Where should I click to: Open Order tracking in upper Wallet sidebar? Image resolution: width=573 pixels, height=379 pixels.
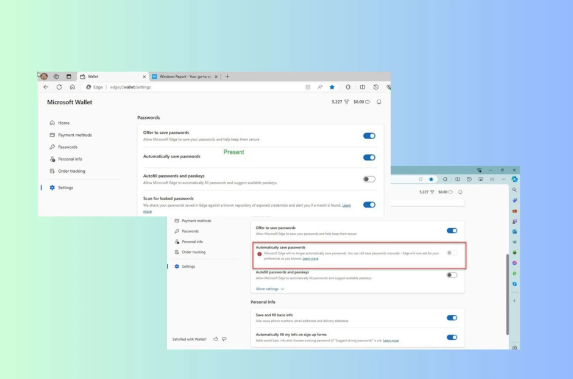click(67, 171)
